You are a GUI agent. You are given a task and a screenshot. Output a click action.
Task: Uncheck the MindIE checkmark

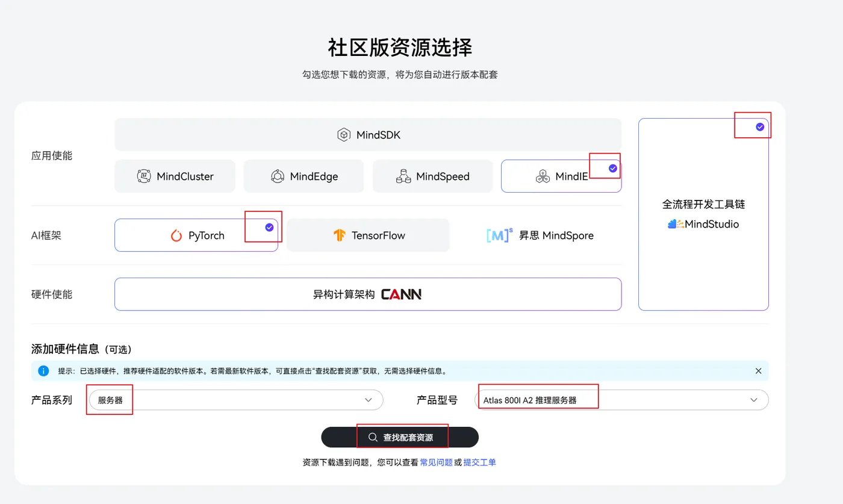click(x=613, y=169)
